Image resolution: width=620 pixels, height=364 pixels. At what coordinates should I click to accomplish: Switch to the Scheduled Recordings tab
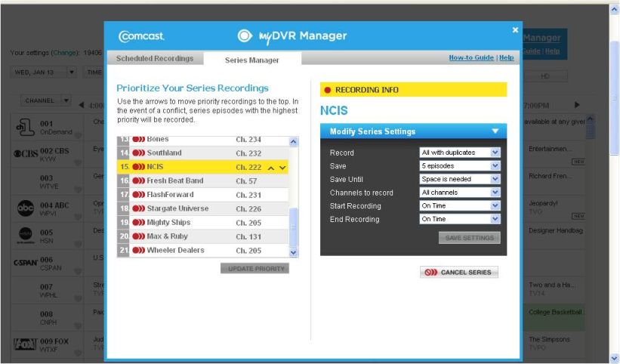pyautogui.click(x=154, y=59)
